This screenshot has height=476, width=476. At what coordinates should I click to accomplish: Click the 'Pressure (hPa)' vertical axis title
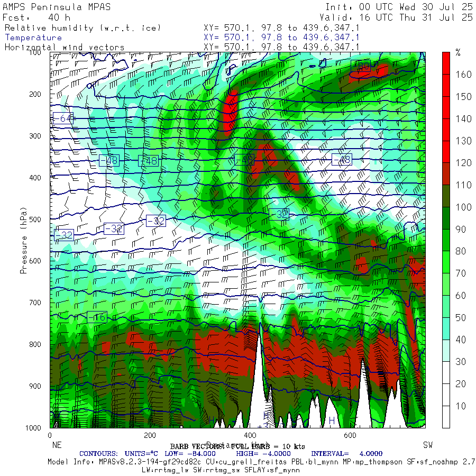point(23,241)
